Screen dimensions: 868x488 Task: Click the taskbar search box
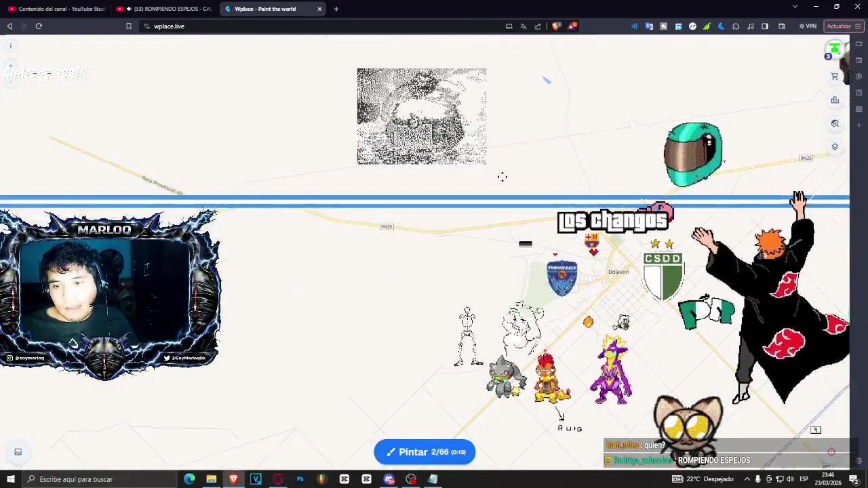tap(100, 479)
